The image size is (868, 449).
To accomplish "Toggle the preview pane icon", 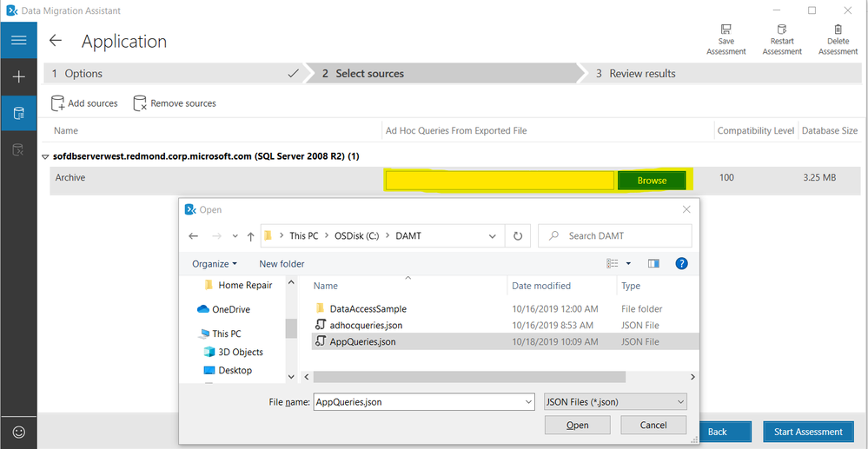I will (653, 263).
